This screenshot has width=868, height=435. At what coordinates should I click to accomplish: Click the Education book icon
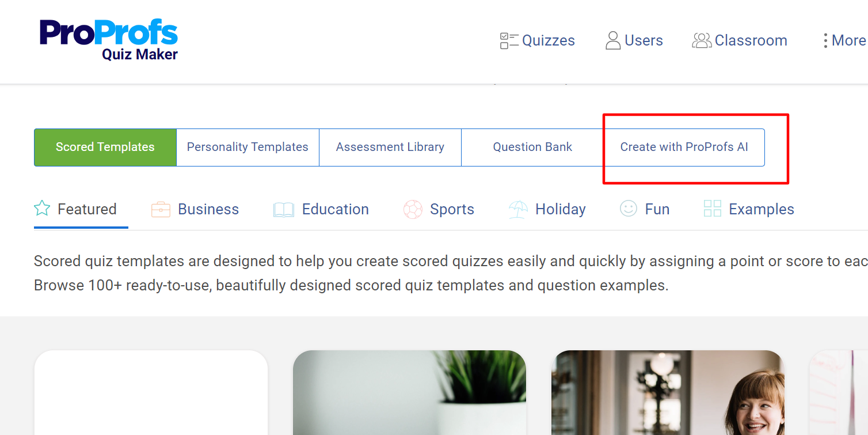(x=284, y=209)
